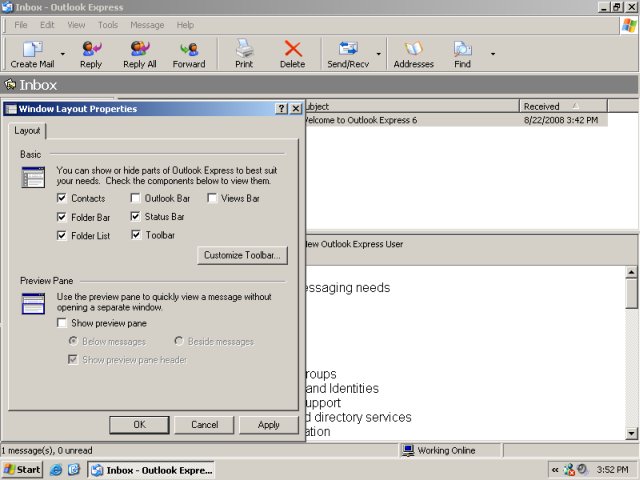This screenshot has height=480, width=640.
Task: Click the Delete toolbar icon
Action: [x=293, y=49]
